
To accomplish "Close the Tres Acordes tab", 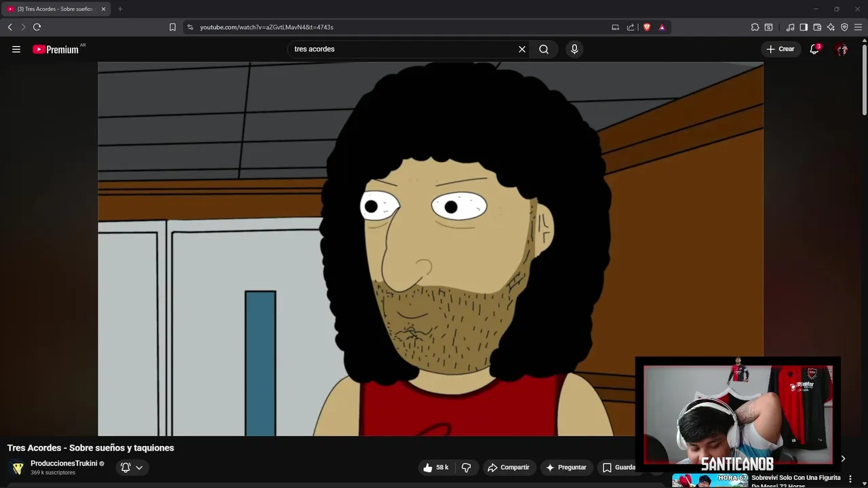I will pos(103,9).
